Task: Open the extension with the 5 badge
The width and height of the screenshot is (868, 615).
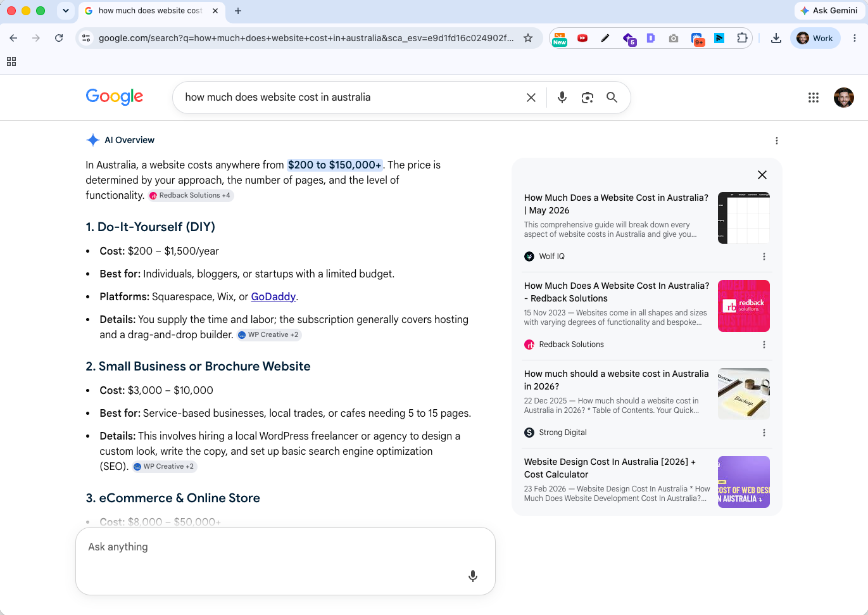Action: tap(629, 39)
